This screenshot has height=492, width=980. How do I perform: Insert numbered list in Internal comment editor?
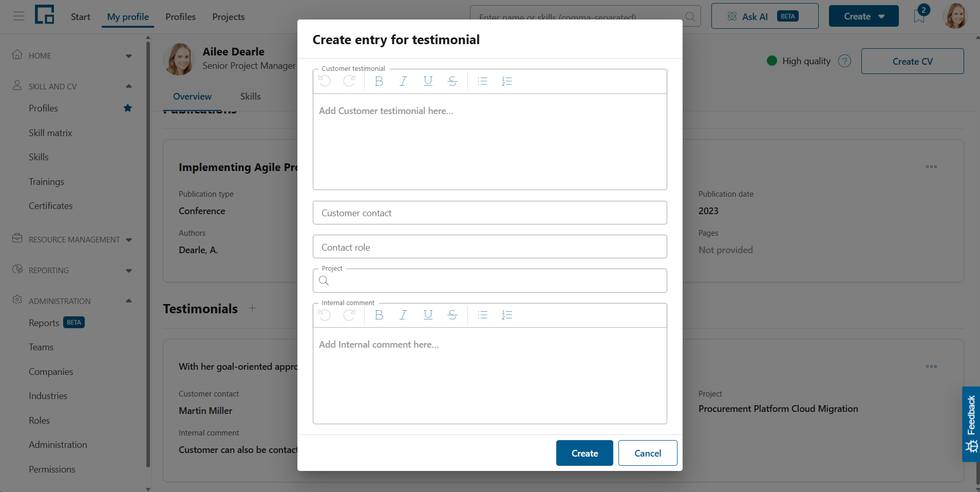point(507,315)
